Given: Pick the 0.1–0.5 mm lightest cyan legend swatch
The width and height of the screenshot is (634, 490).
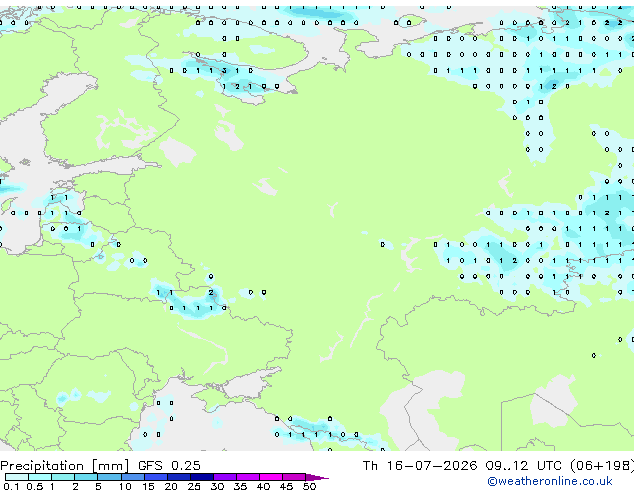Looking at the screenshot, I should pos(17,477).
